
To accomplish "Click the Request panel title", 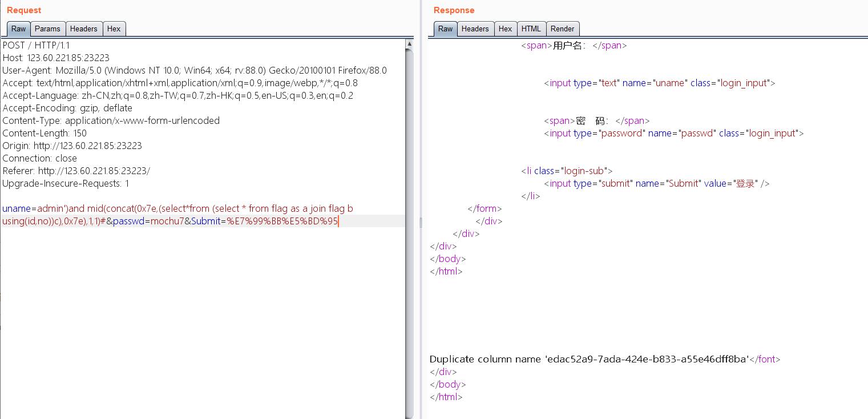I will coord(24,10).
